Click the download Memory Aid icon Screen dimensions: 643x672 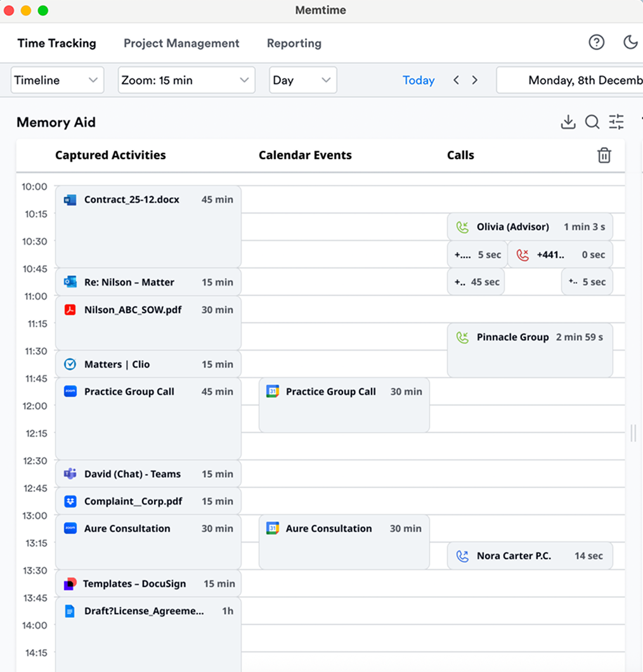[x=568, y=122]
